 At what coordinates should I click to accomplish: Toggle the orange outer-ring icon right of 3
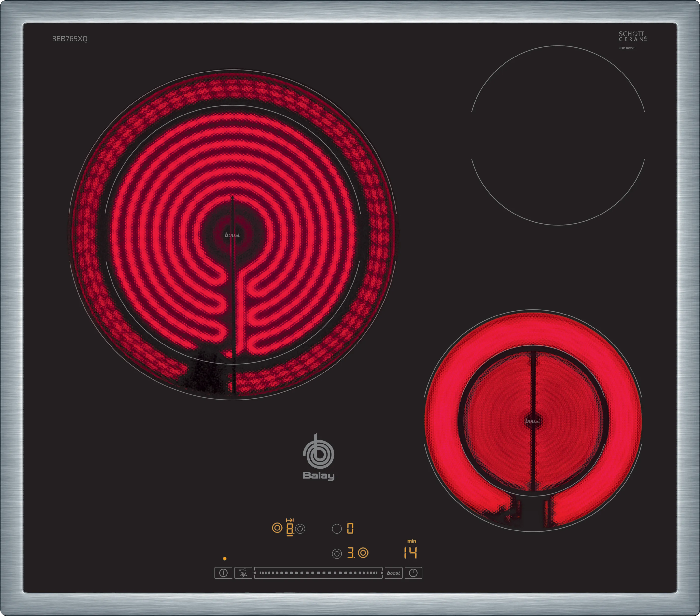point(363,553)
